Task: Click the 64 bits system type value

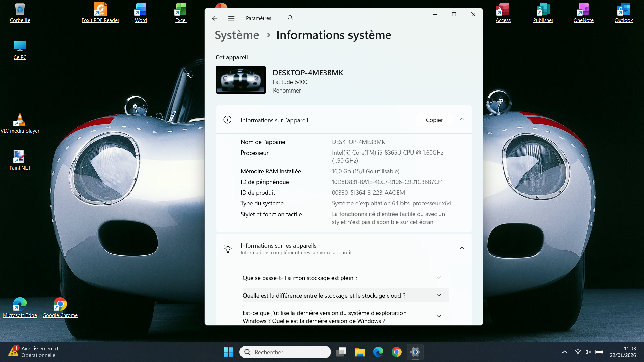Action: point(391,203)
